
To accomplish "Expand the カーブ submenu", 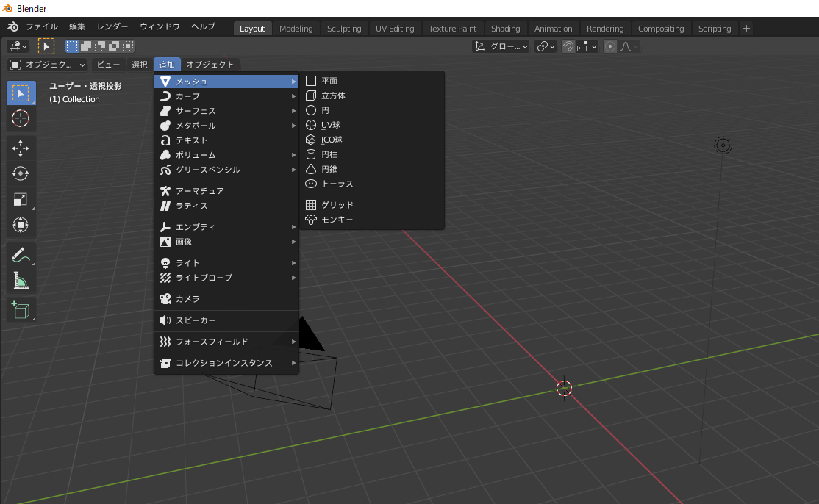I will (x=226, y=96).
